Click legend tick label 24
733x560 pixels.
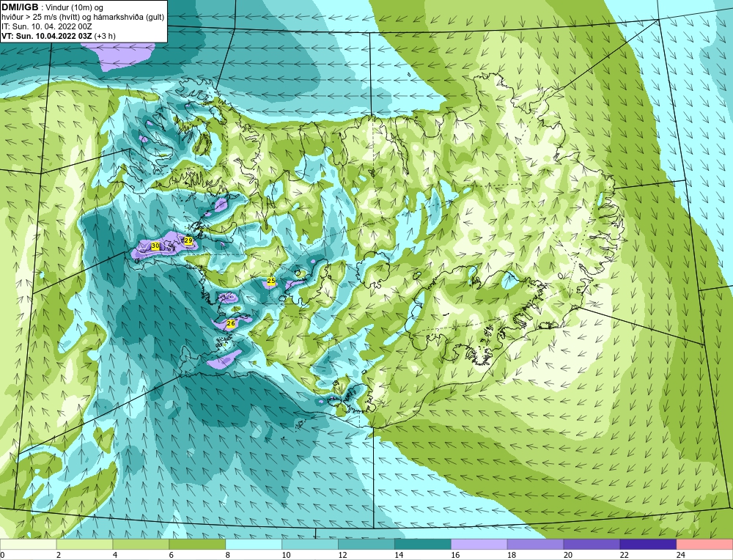[680, 556]
